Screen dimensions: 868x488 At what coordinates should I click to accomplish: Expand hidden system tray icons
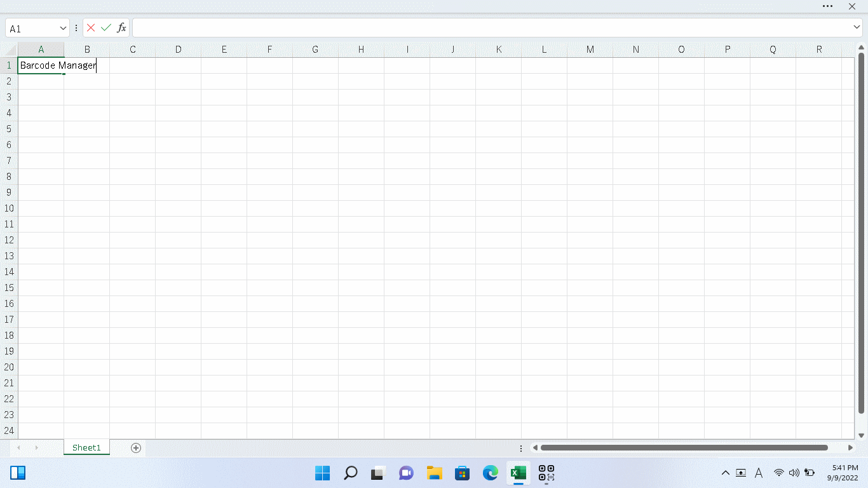pos(725,473)
